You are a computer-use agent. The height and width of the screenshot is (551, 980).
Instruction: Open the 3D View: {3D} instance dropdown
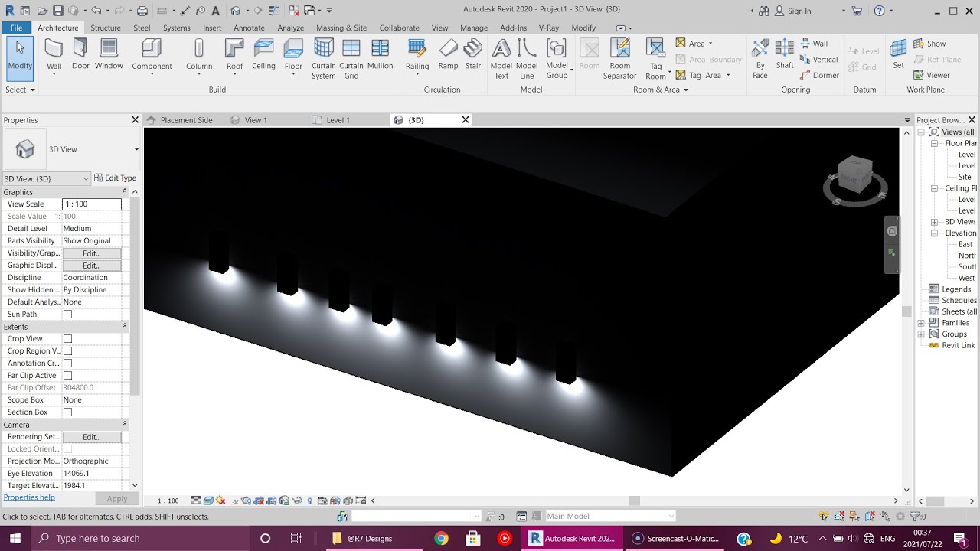[x=47, y=178]
